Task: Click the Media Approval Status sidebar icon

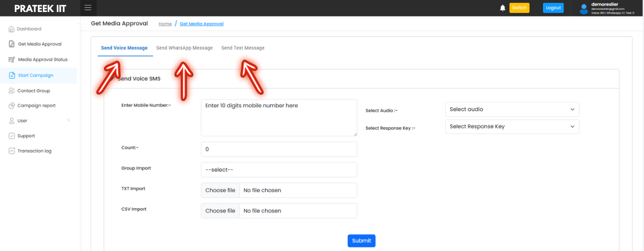Action: click(12, 60)
